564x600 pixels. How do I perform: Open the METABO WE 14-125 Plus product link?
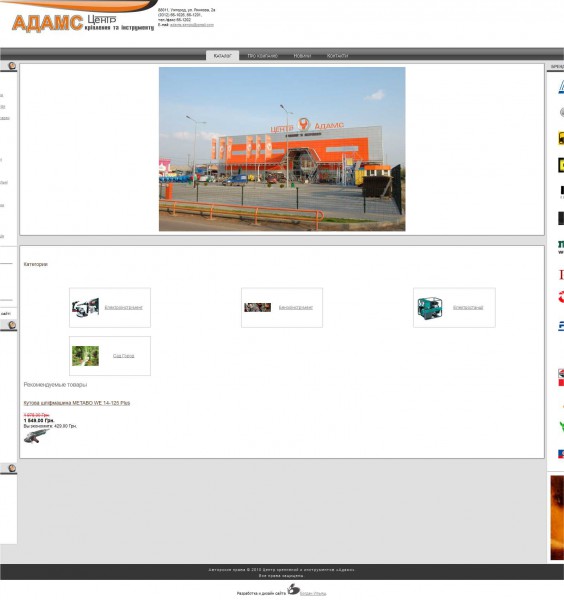[77, 403]
